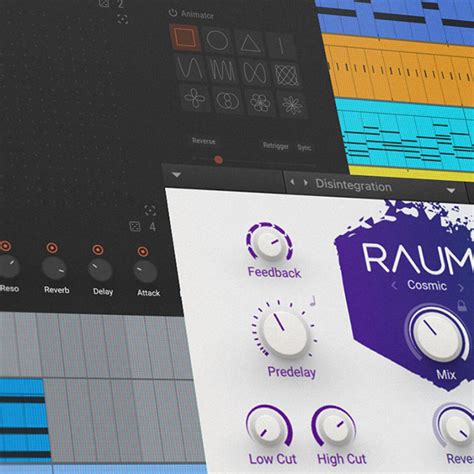Go to next preset arrow
This screenshot has width=474, height=474.
pos(305,183)
